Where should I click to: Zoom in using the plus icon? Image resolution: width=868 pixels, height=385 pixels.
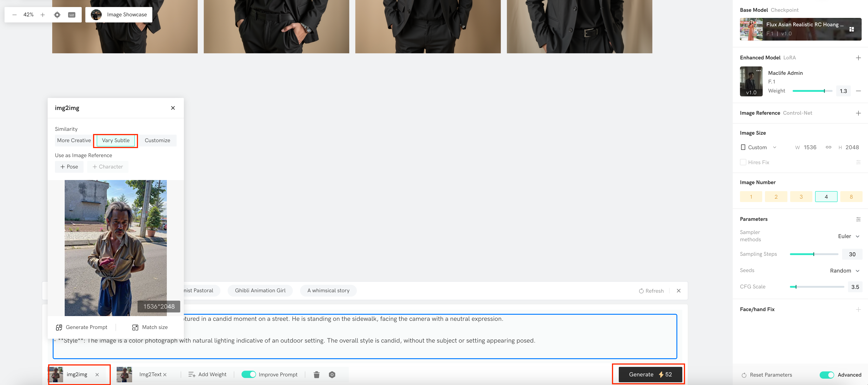pyautogui.click(x=42, y=15)
